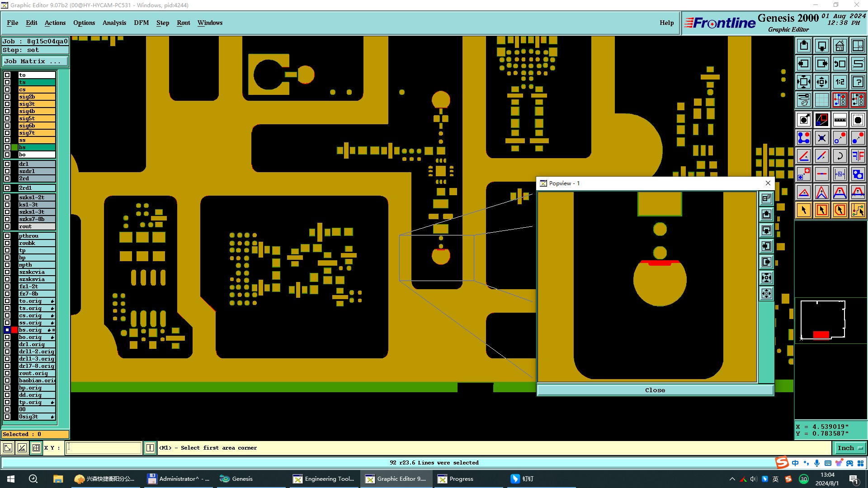868x488 pixels.
Task: Toggle the checkbox for layer 'sig2b'
Action: (7, 97)
